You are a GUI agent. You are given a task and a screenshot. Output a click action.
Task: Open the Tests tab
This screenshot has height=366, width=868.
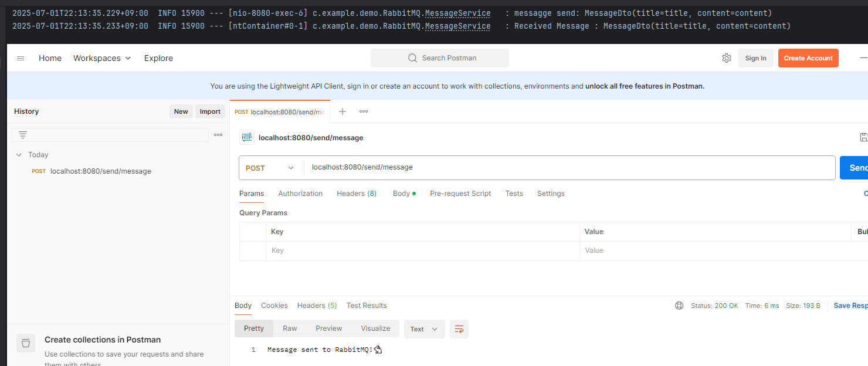click(x=514, y=194)
